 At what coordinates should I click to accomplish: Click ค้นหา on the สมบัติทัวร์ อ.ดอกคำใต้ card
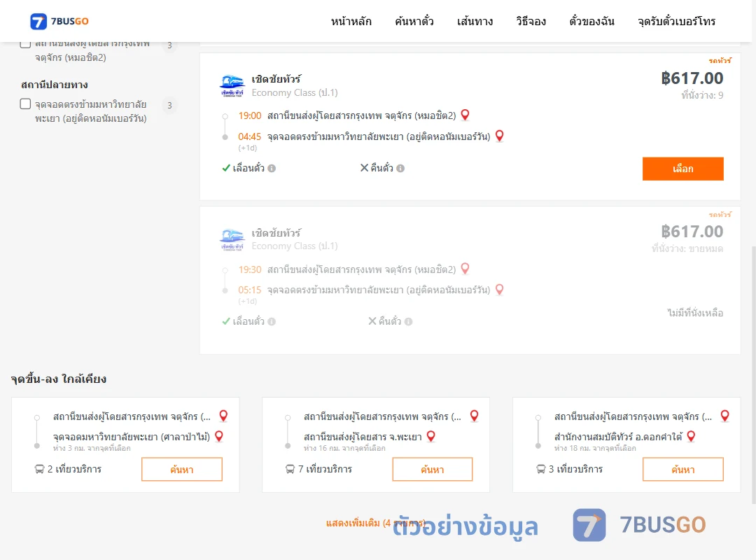click(x=682, y=469)
